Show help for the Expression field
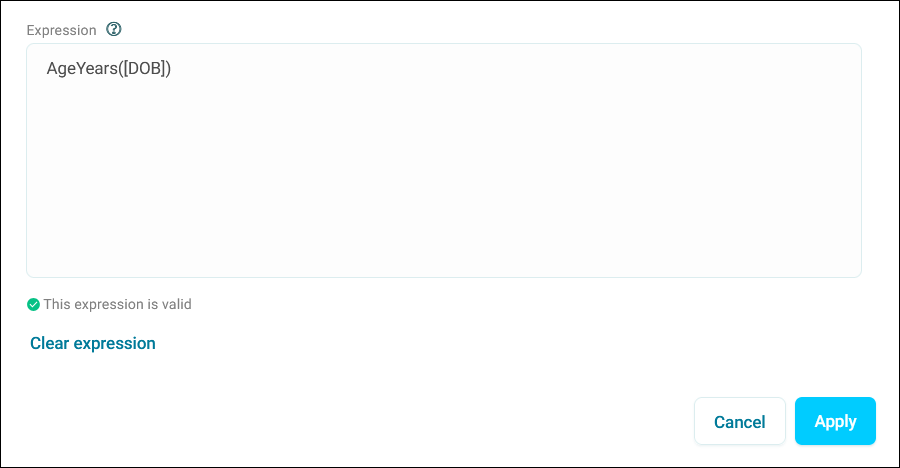 114,29
